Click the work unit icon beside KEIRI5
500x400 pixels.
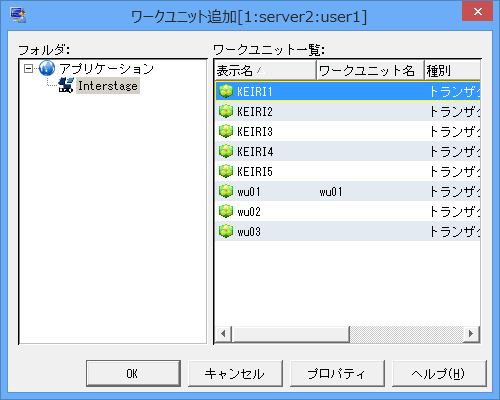(x=226, y=171)
